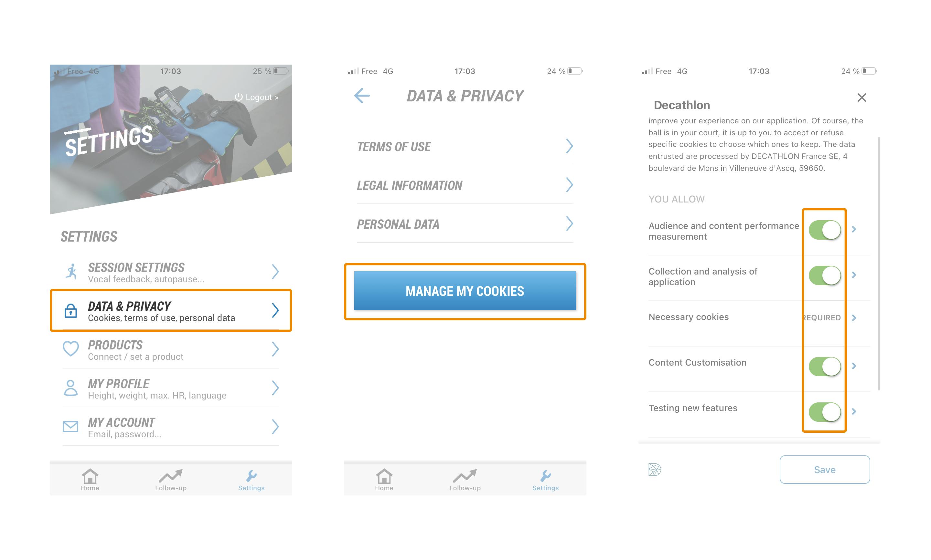Go back using the Data & Privacy arrow
931x560 pixels.
362,96
